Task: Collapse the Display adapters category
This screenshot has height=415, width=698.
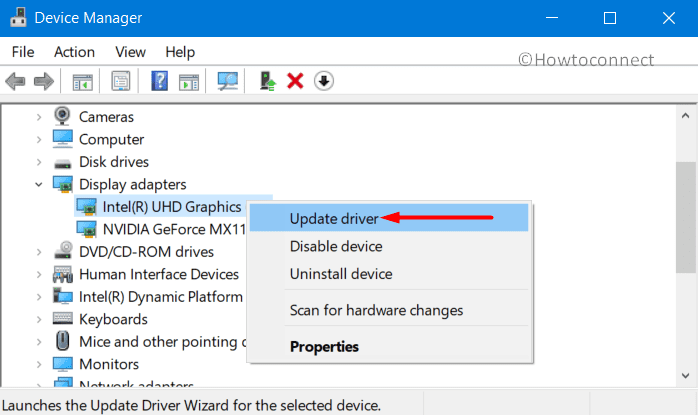Action: click(x=39, y=184)
